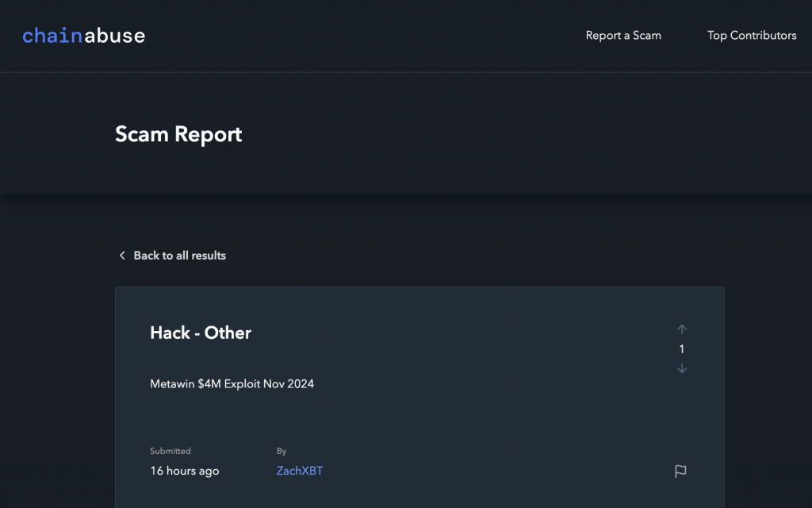Click the '$4M' amount in the description
The image size is (812, 508).
tap(209, 384)
